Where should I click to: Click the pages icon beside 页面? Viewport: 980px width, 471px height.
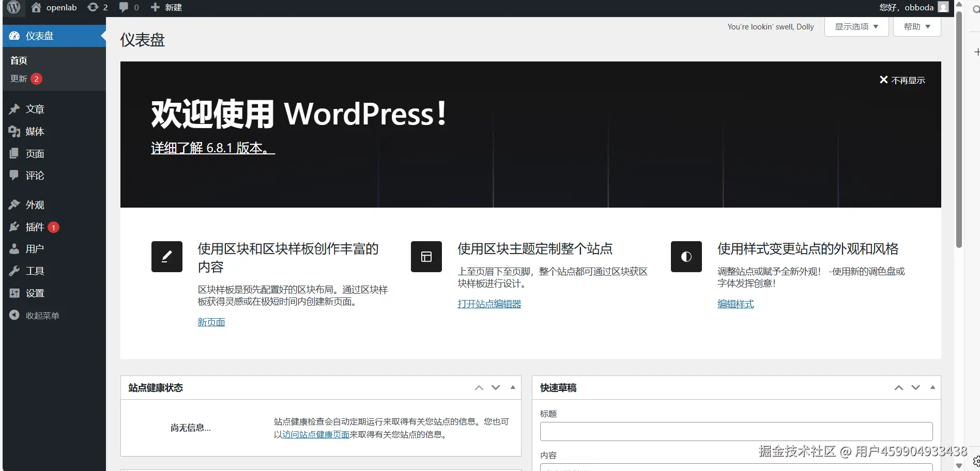click(x=14, y=153)
